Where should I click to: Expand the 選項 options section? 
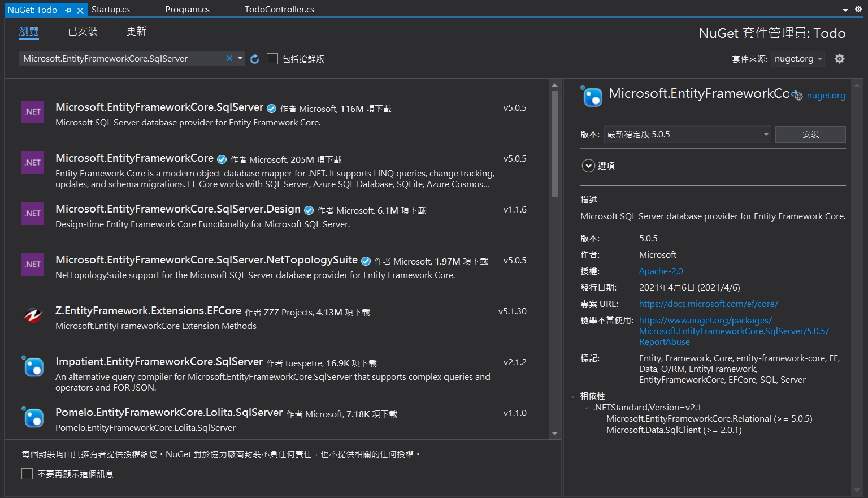[588, 166]
